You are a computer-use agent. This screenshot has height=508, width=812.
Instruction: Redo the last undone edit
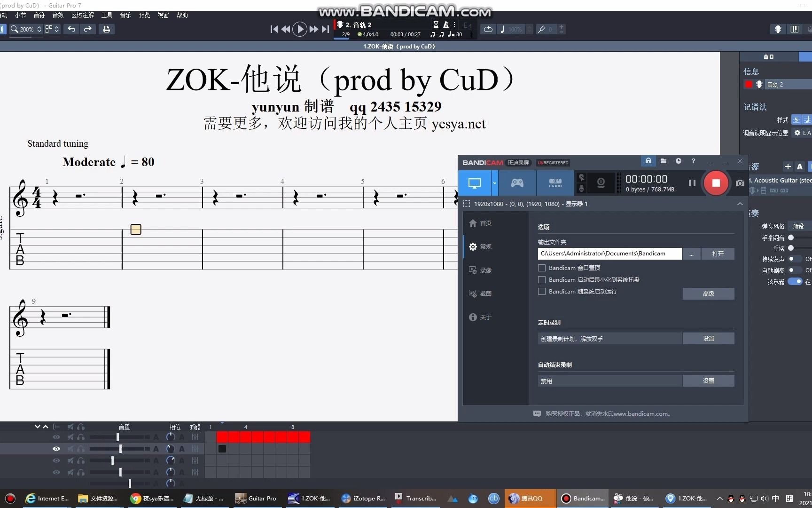coord(88,29)
